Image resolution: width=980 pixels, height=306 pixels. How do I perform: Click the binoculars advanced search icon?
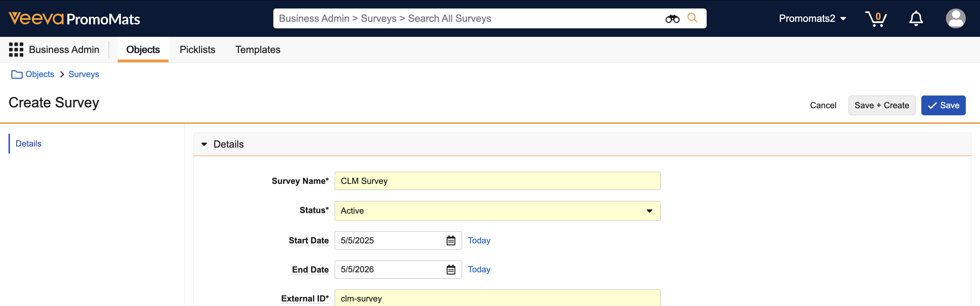pos(672,19)
